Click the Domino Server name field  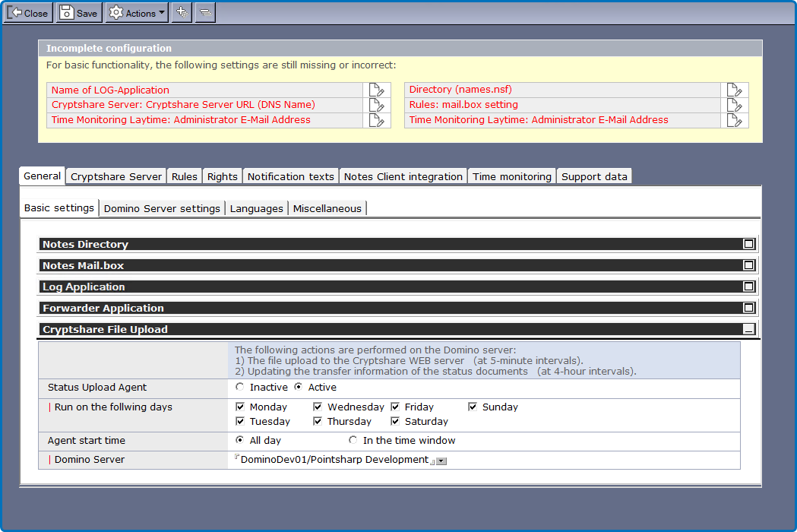coord(334,460)
